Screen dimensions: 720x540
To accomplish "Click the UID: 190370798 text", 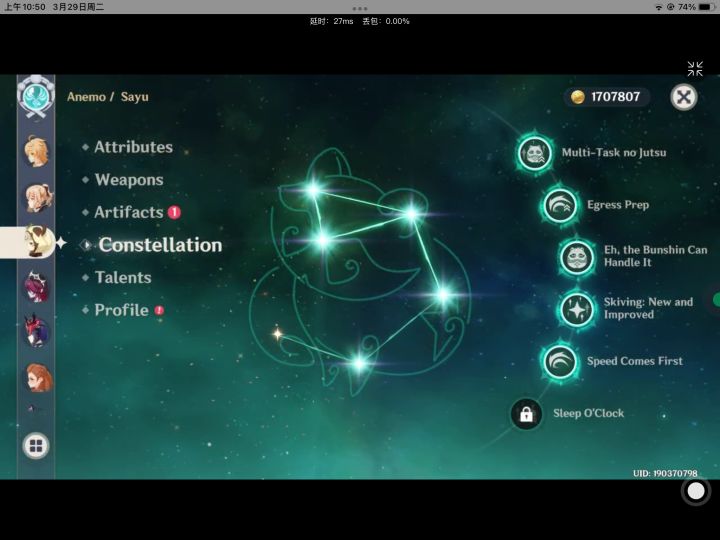I will point(665,473).
